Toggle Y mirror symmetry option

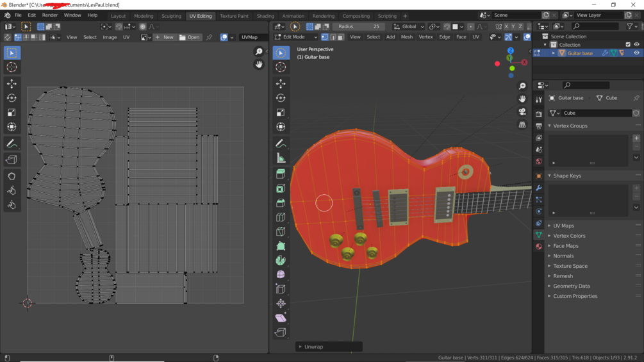click(x=513, y=26)
